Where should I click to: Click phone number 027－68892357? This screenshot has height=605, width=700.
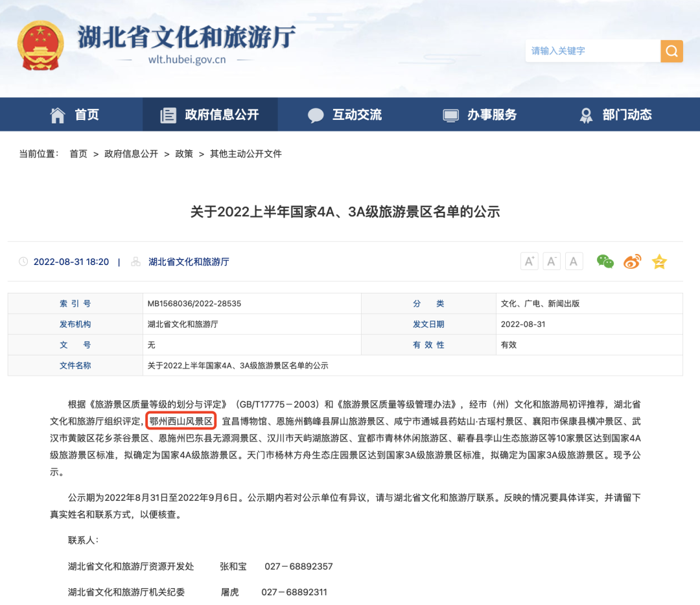coord(299,566)
